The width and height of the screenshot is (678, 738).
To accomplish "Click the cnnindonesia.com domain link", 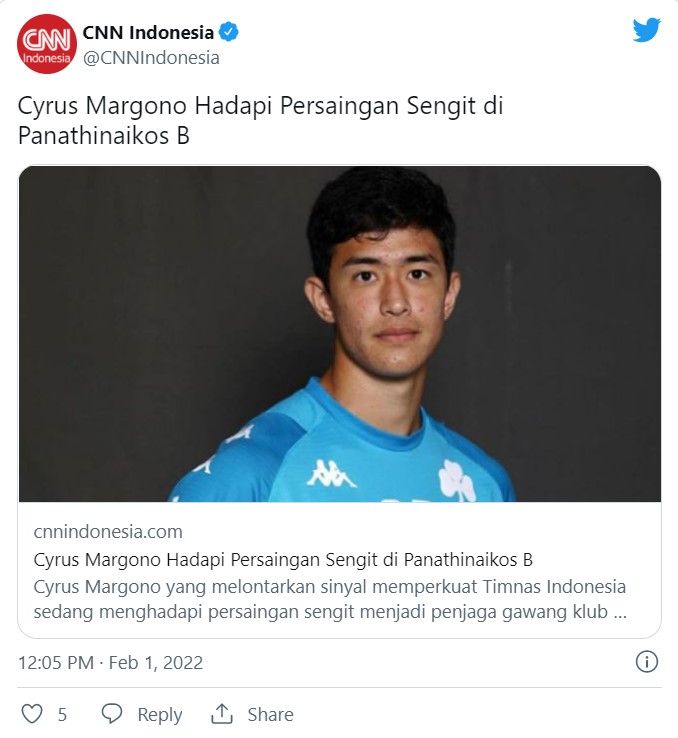I will point(108,531).
